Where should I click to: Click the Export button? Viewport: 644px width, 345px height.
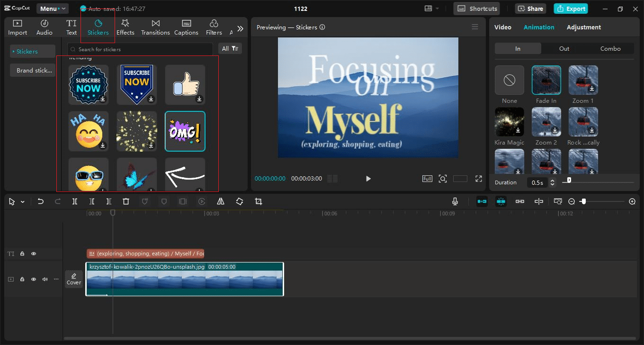[x=571, y=8]
